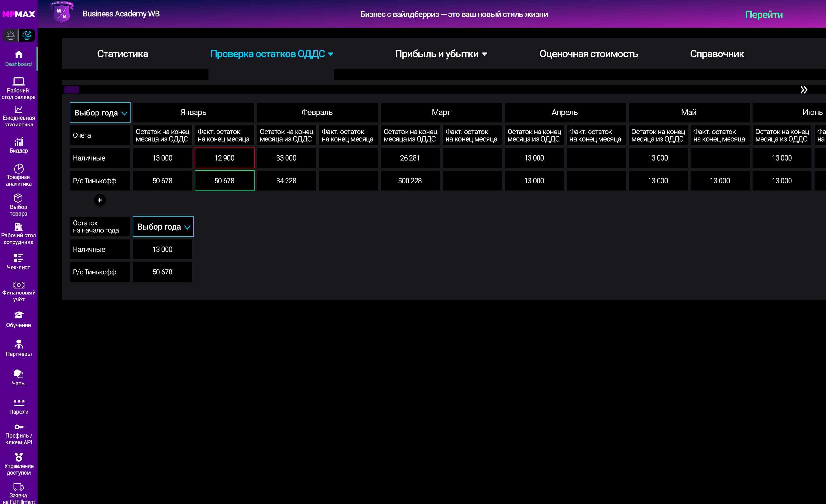Open Выбор года dropdown for year-start balance
The width and height of the screenshot is (826, 504).
click(163, 227)
